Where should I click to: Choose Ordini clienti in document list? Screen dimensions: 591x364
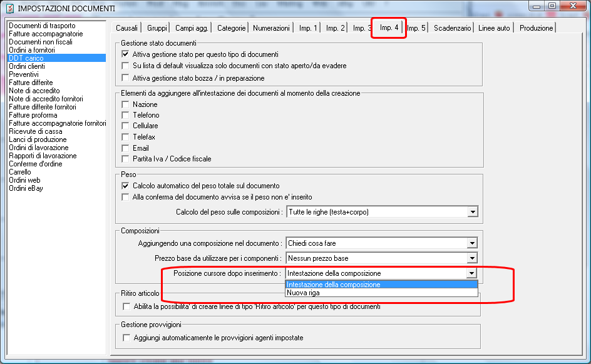click(56, 66)
